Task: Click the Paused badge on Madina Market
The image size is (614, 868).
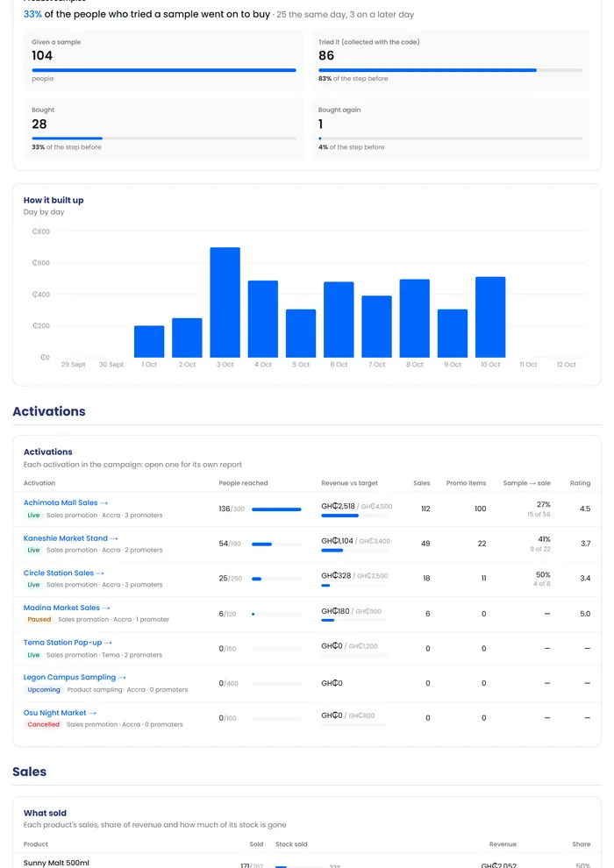Action: [x=39, y=620]
